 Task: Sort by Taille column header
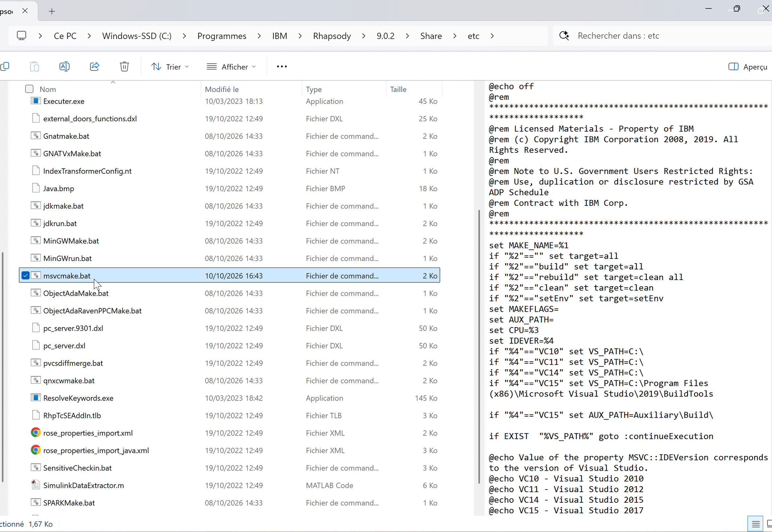414,89
